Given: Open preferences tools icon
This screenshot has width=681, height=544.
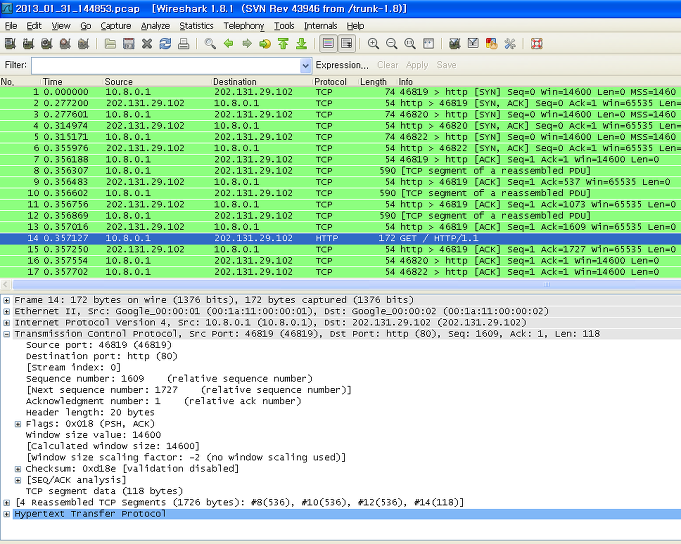Looking at the screenshot, I should (509, 43).
